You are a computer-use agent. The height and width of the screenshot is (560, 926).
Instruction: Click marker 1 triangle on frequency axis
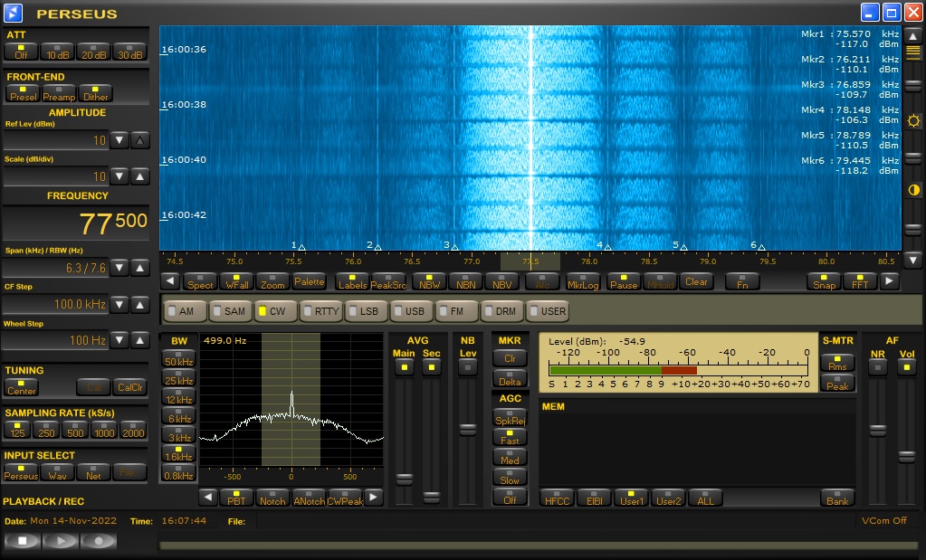(x=301, y=247)
